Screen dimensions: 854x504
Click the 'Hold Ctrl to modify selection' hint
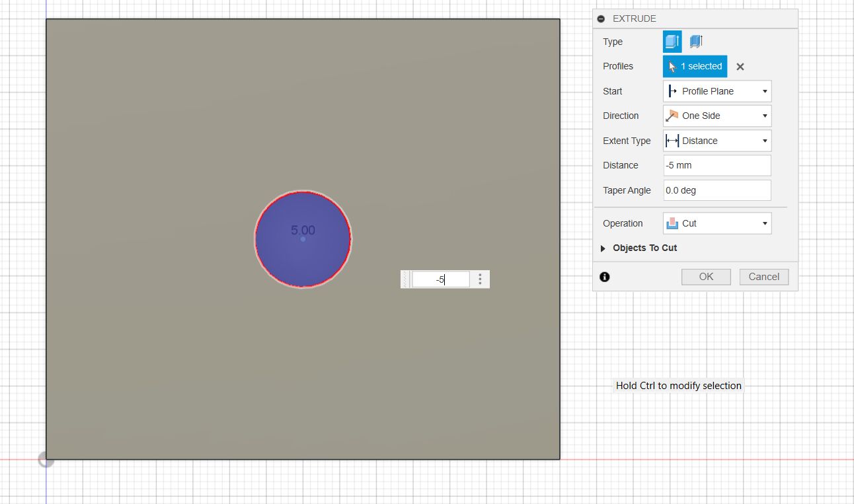[679, 386]
